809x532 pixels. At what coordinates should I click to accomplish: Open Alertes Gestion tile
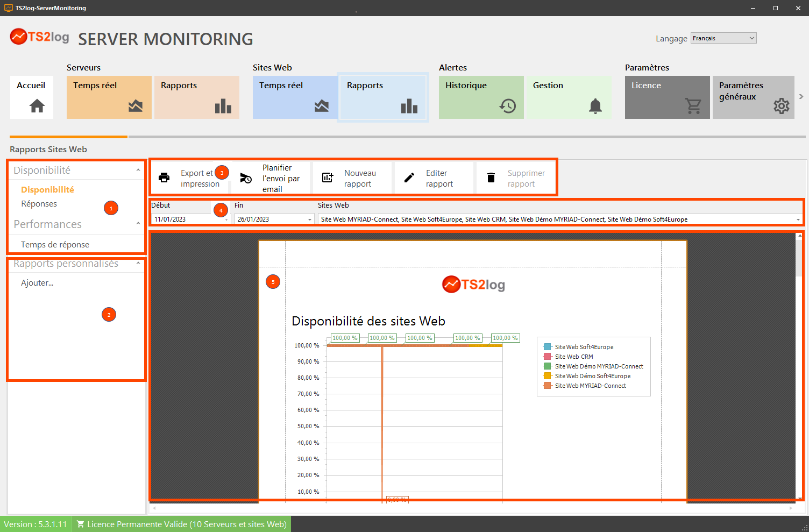pos(569,97)
